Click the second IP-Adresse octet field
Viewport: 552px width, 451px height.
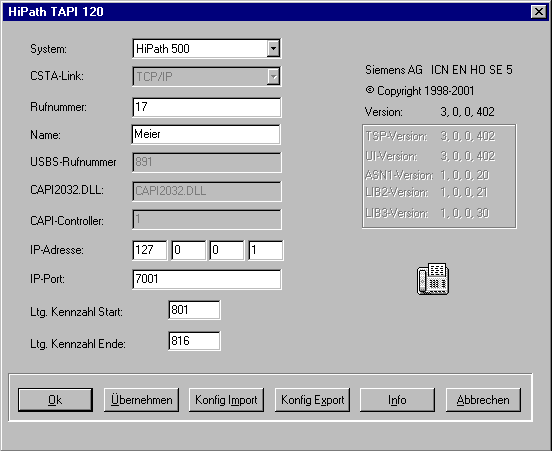pyautogui.click(x=188, y=250)
